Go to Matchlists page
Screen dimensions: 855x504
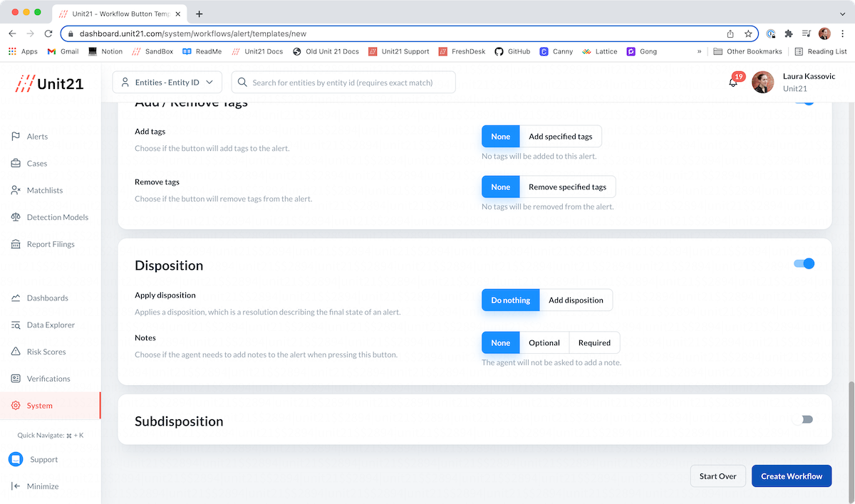pyautogui.click(x=37, y=191)
